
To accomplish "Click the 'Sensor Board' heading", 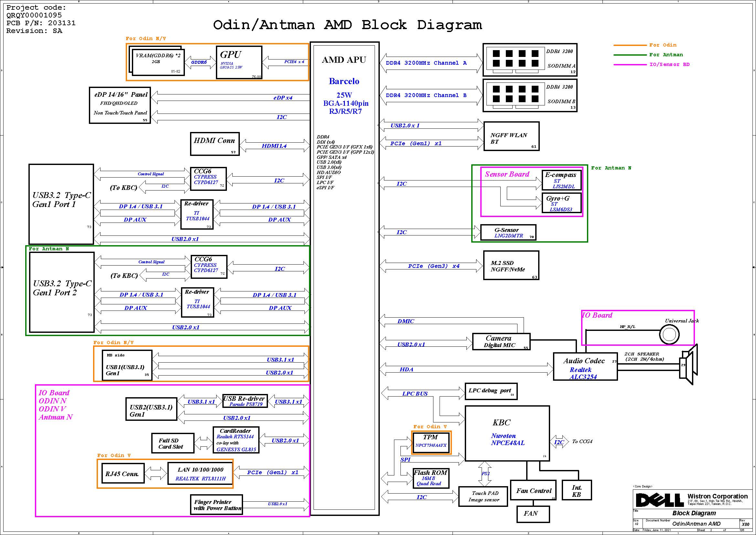I will click(507, 174).
